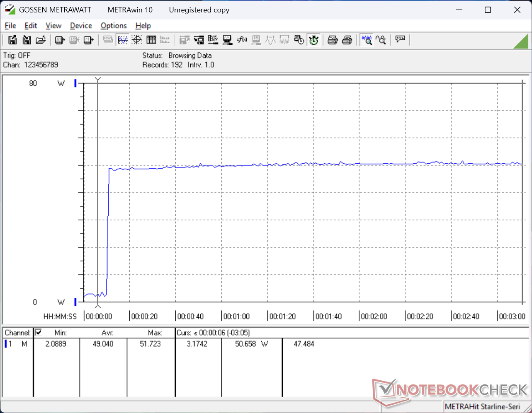Open the Options menu
The image size is (532, 413).
pos(114,26)
